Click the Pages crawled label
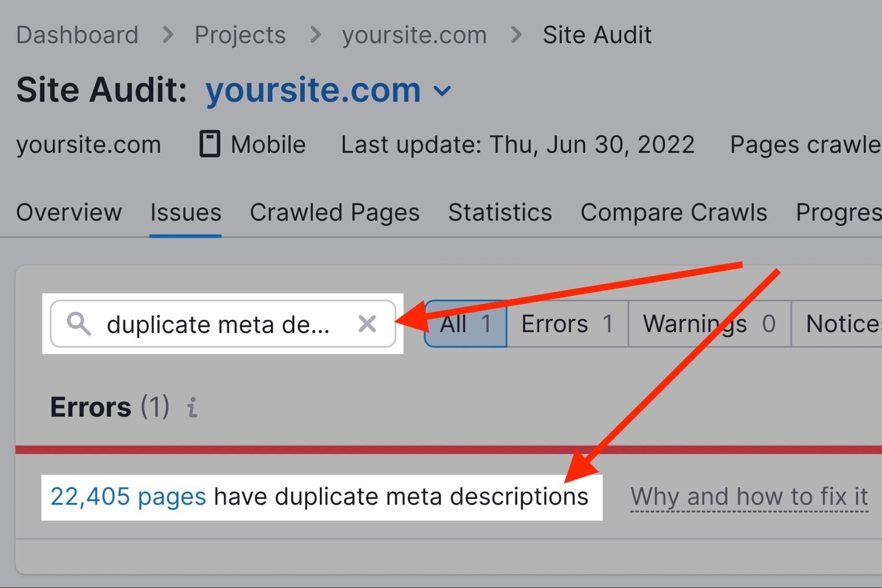The height and width of the screenshot is (588, 882). tap(806, 145)
